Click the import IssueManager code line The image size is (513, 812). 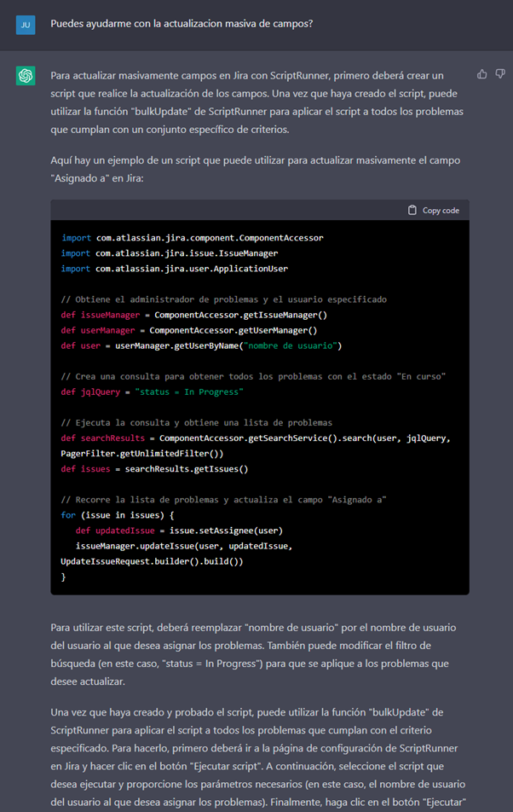(x=169, y=253)
